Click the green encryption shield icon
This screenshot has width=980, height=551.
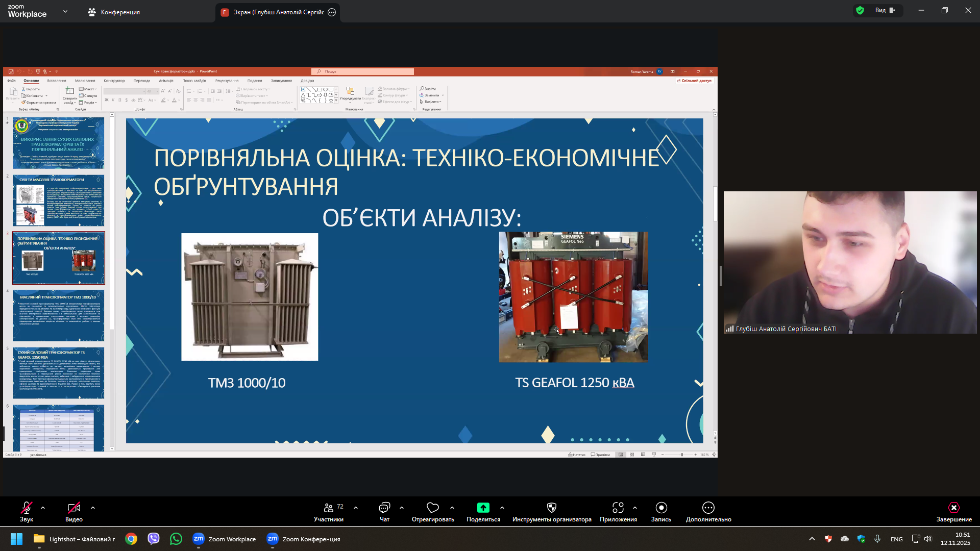tap(860, 10)
